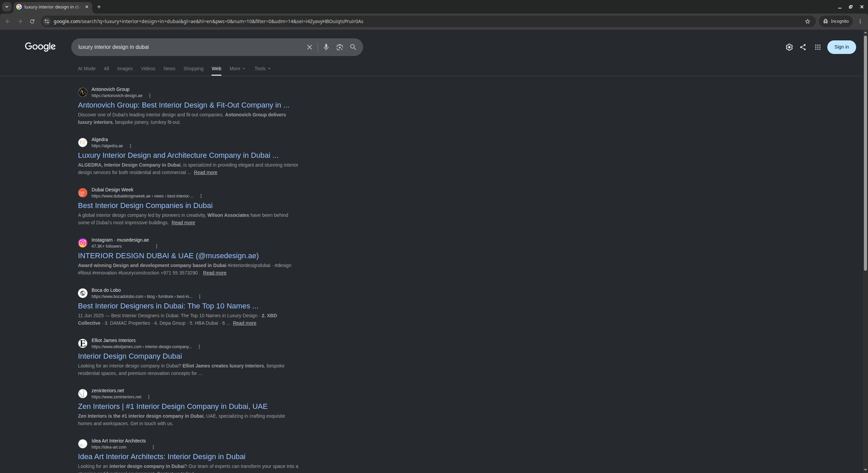Click Read more in musedesign.ae snippet
Image resolution: width=868 pixels, height=473 pixels.
point(215,273)
